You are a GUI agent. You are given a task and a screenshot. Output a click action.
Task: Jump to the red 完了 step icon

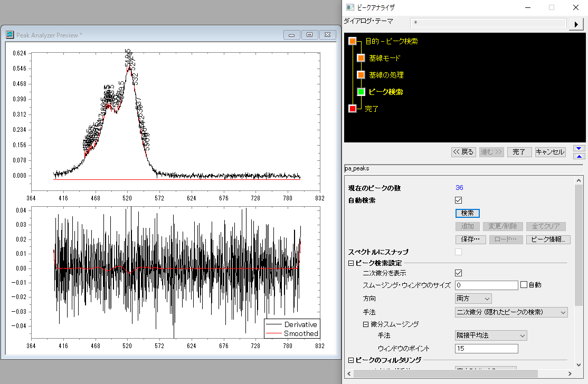[x=353, y=109]
